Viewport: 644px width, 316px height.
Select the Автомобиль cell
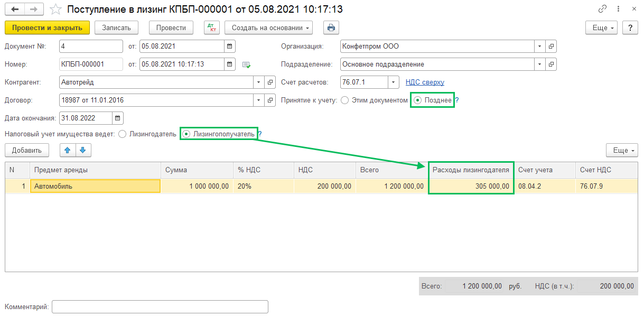[x=95, y=186]
